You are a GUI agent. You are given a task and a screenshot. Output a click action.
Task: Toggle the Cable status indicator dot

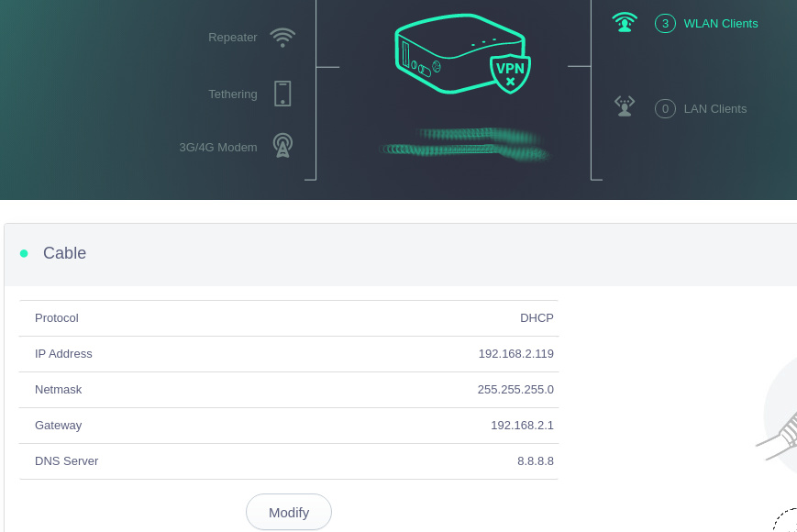coord(24,253)
